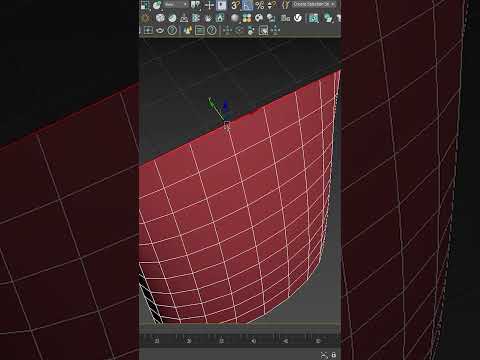
Task: Toggle the highlighted Angle Snap button
Action: pos(247,5)
